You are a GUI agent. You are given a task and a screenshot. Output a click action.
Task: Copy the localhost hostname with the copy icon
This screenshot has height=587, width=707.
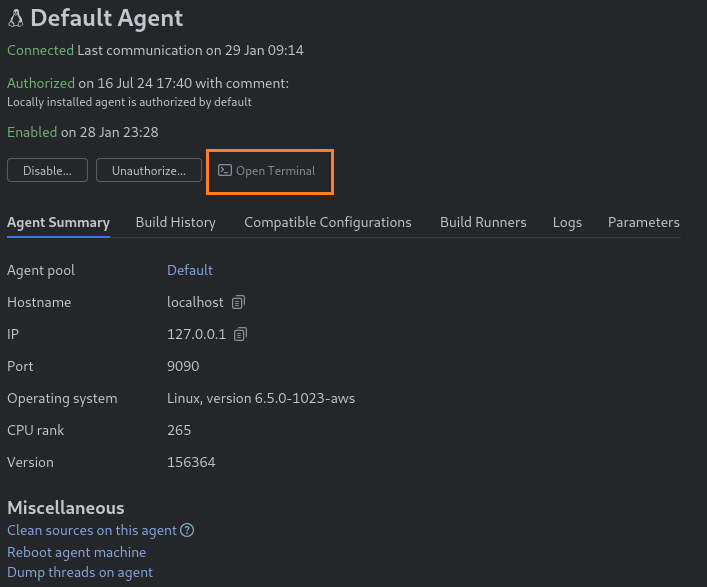click(x=238, y=302)
